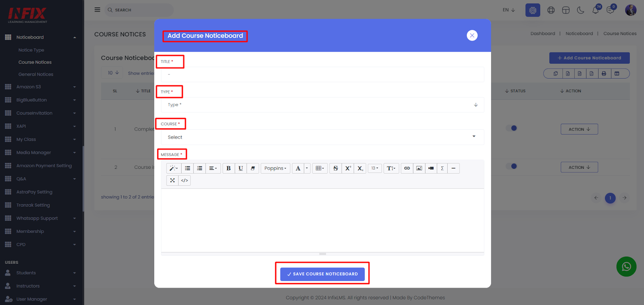Open the Course Select dropdown
Viewport: 644px width, 305px height.
(x=322, y=137)
